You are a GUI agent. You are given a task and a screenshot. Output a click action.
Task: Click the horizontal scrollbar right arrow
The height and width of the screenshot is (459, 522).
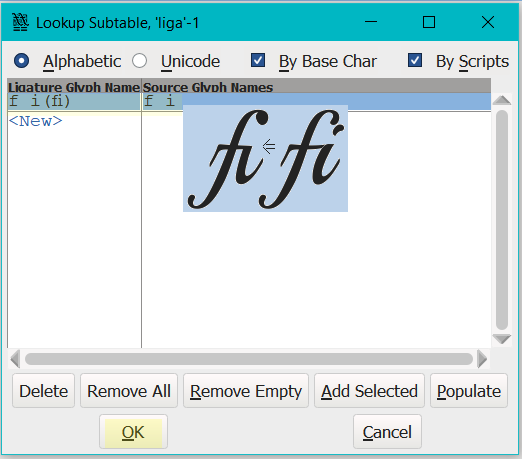click(482, 359)
